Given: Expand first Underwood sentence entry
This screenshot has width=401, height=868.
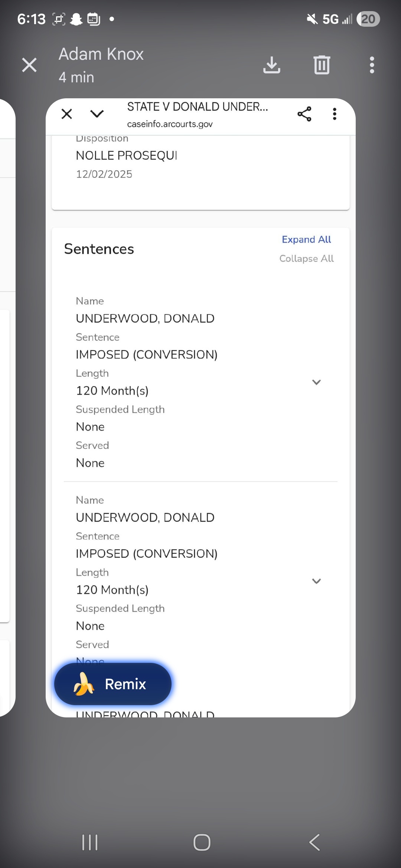Looking at the screenshot, I should click(x=316, y=382).
